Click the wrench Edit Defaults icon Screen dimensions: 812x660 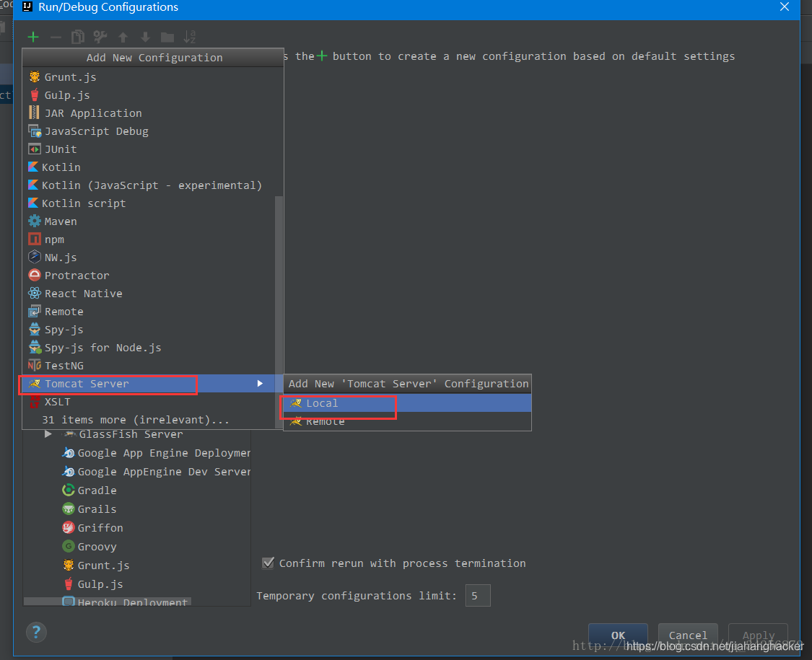point(100,37)
